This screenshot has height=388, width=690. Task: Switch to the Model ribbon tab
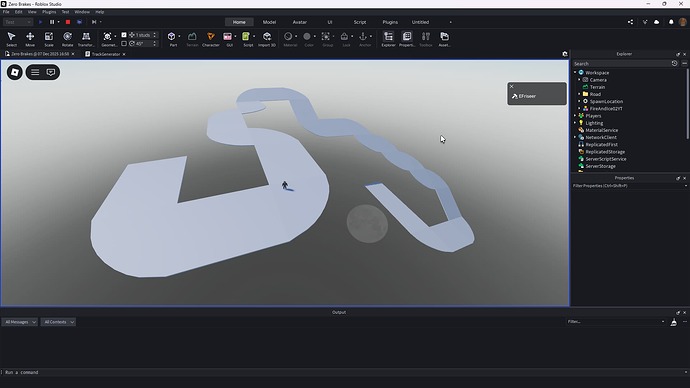click(269, 22)
